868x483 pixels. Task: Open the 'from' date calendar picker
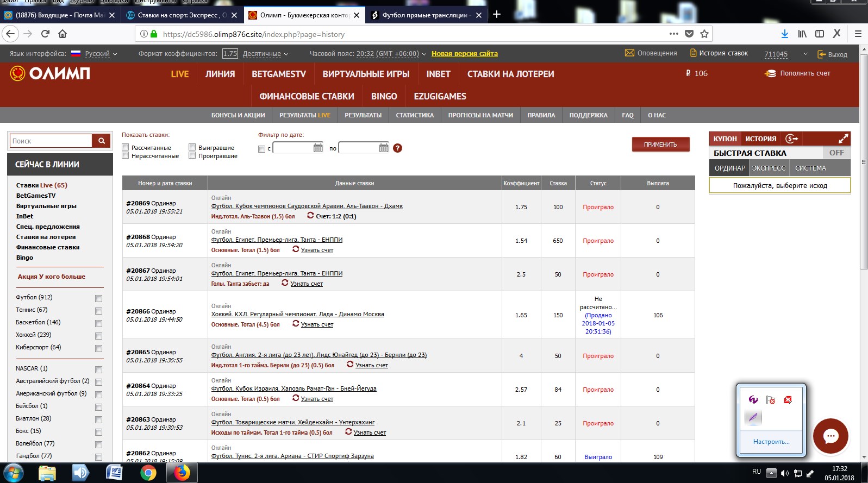click(x=318, y=148)
